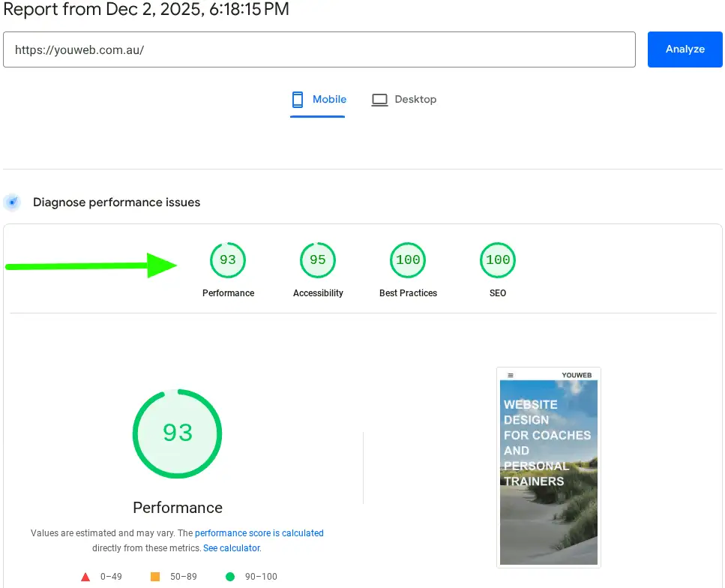Click the 'Diagnose performance issues' heading
The width and height of the screenshot is (725, 588).
[116, 202]
